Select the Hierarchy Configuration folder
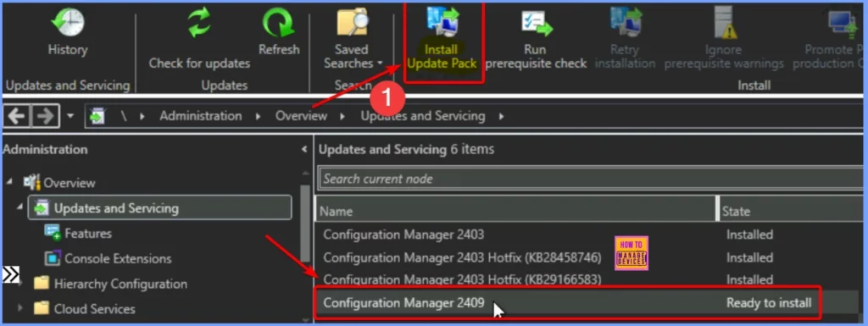The height and width of the screenshot is (326, 868). 120,284
